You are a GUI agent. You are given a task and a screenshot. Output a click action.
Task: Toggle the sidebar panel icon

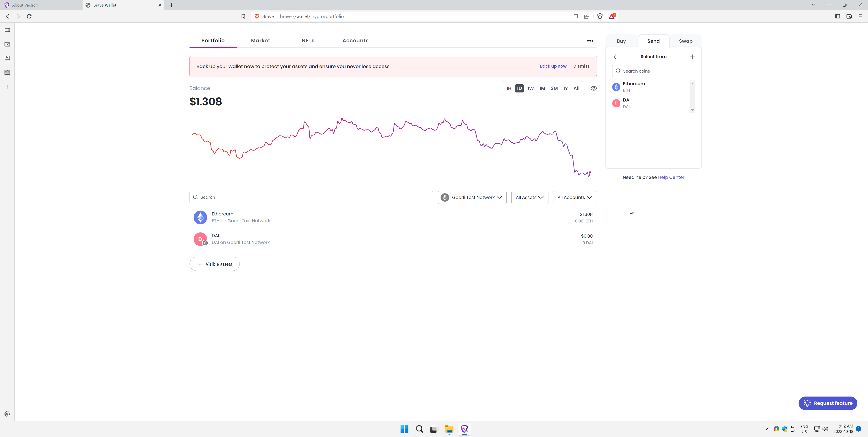(837, 16)
